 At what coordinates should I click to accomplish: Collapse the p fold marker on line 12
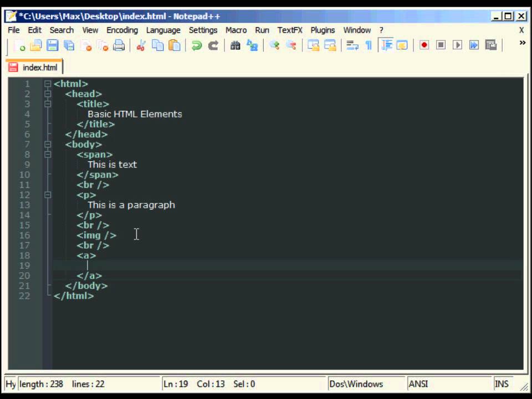[48, 195]
